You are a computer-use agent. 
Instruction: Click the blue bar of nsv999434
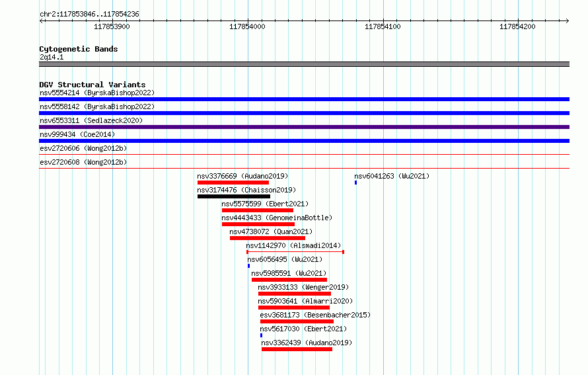click(304, 141)
